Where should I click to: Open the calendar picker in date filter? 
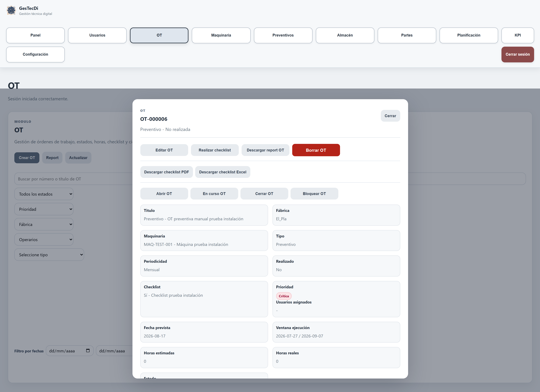[88, 351]
